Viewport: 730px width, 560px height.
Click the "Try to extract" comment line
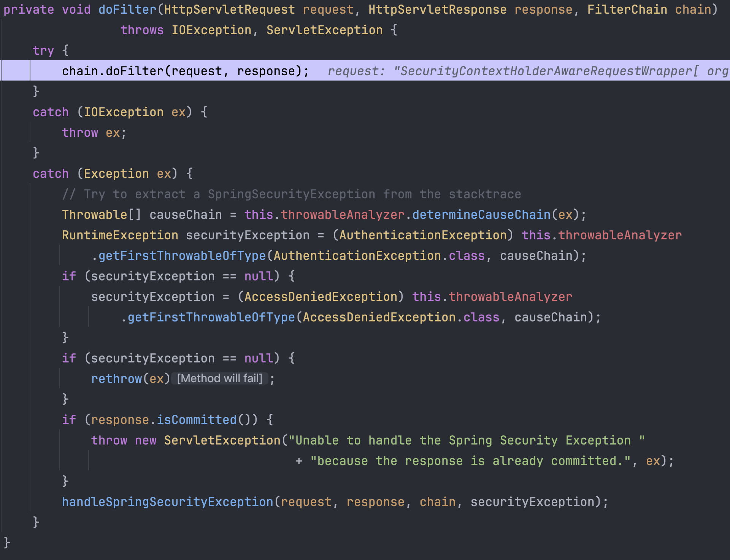291,194
